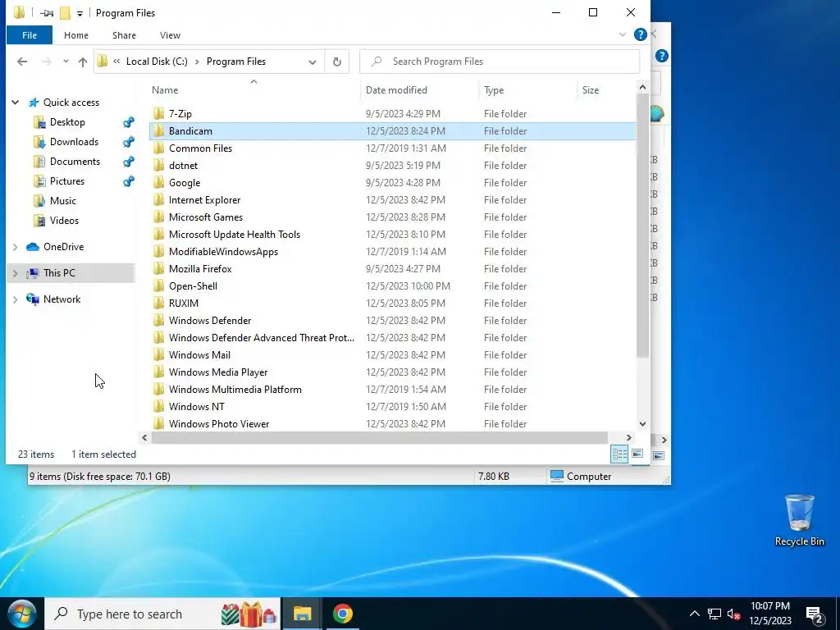The image size is (840, 630).
Task: Select the Microsoft Games folder
Action: [x=206, y=217]
